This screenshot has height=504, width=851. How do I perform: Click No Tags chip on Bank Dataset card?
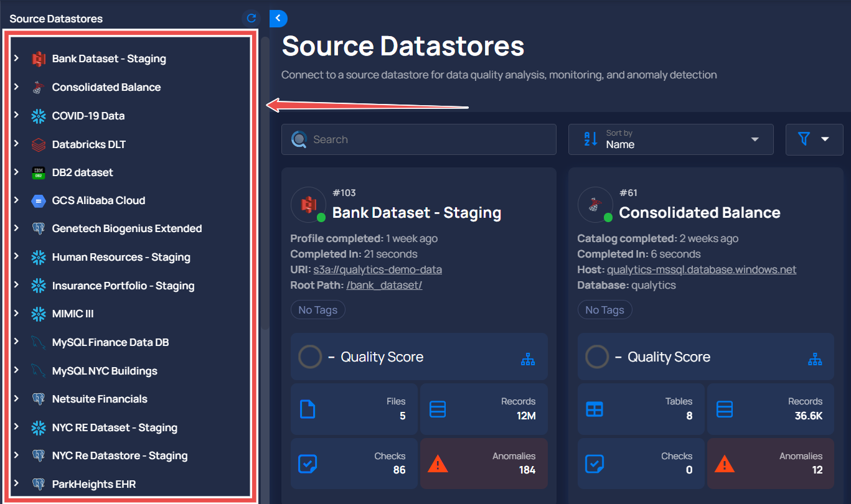[x=317, y=310]
